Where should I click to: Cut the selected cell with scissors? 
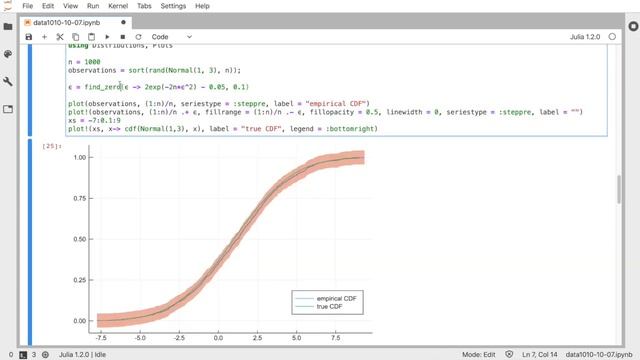pos(60,37)
